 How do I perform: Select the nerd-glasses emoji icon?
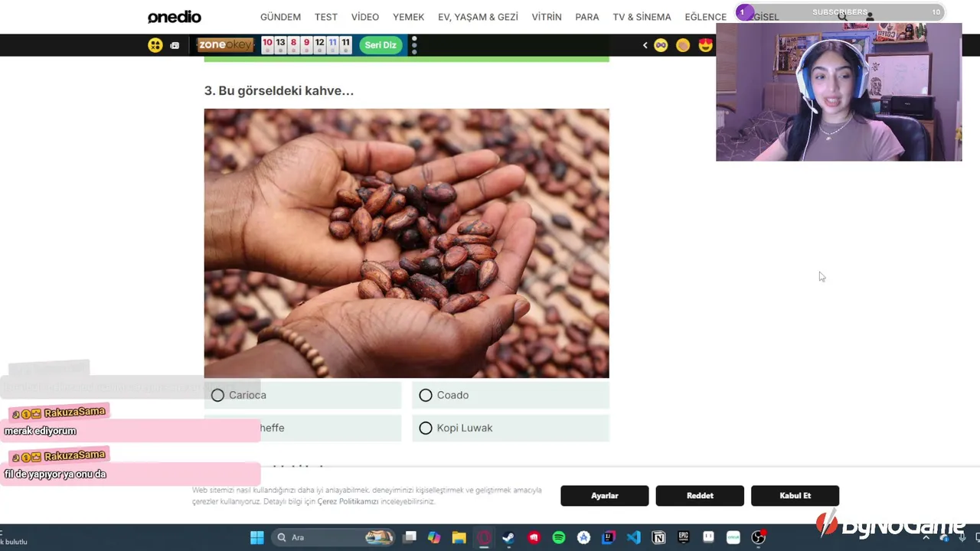pyautogui.click(x=661, y=45)
